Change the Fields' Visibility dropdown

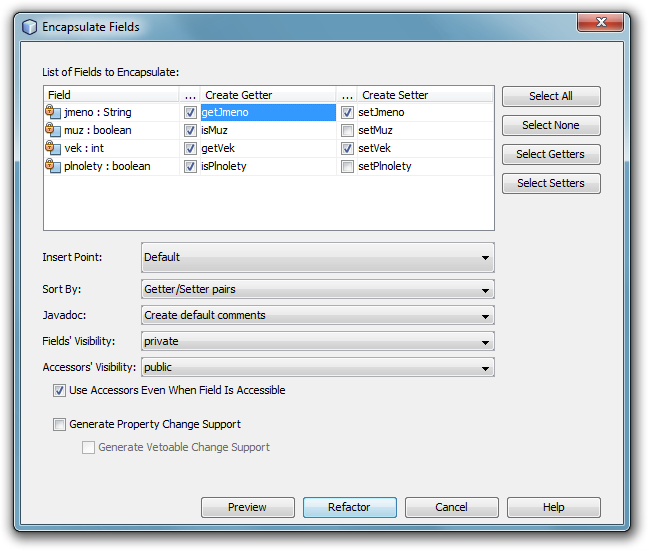coord(318,342)
